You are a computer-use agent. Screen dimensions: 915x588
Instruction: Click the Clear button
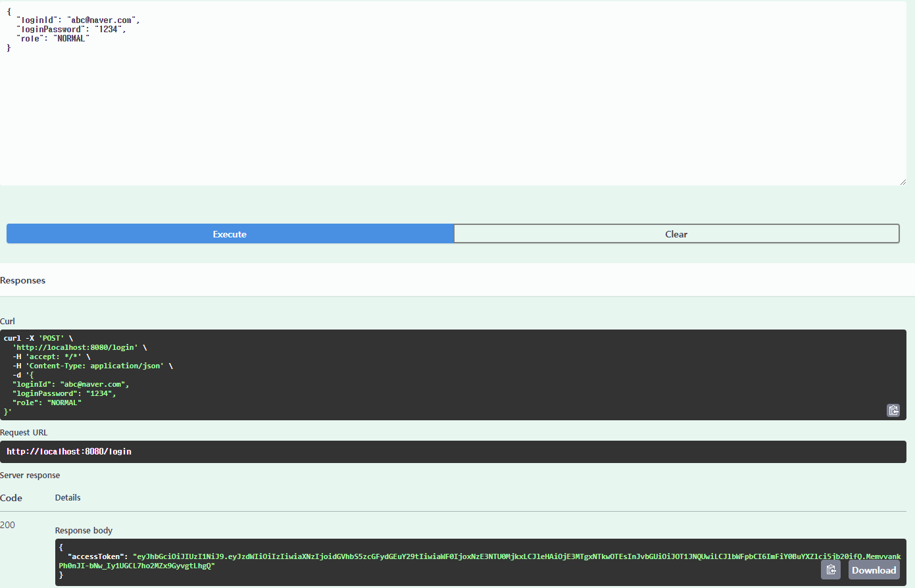pos(676,234)
